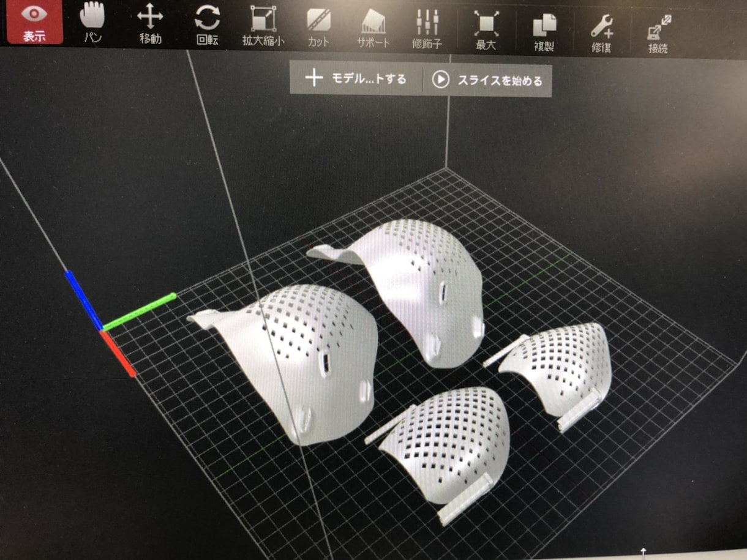Open the サポート (support) tool
The image size is (747, 560).
(x=374, y=28)
